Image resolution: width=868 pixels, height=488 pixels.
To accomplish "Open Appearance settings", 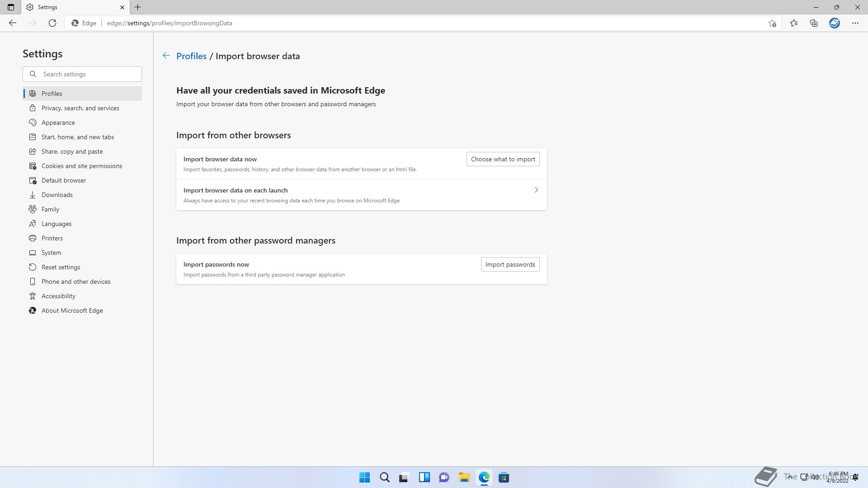I will point(82,122).
